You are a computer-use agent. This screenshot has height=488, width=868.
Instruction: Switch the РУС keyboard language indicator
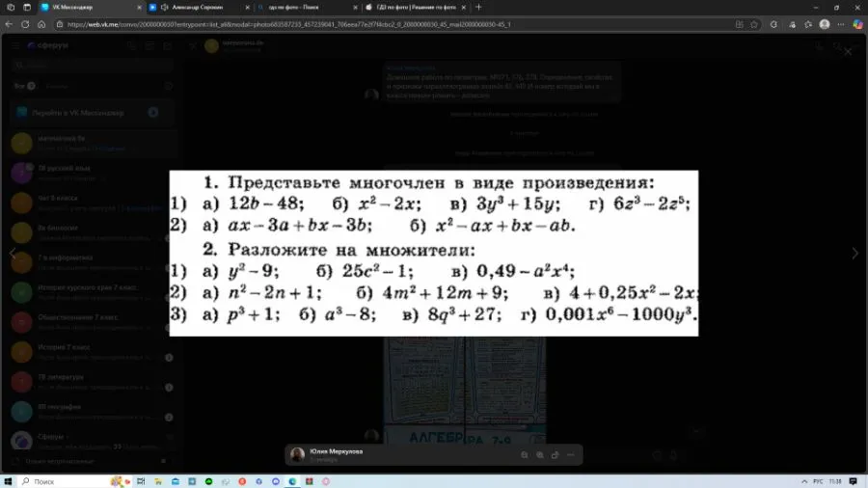[818, 481]
